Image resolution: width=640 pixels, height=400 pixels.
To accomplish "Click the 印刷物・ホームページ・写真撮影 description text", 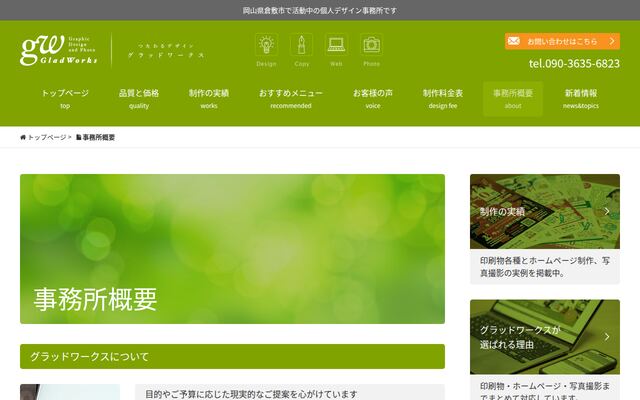I will 545,391.
